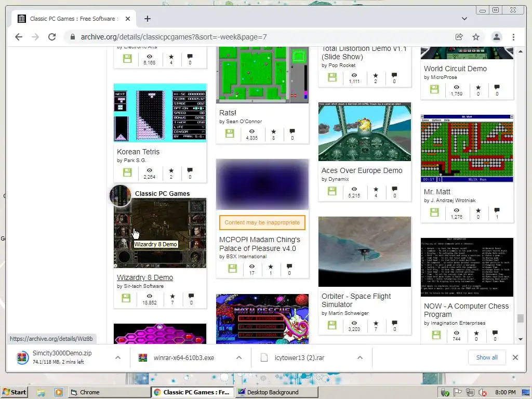Viewport: 532px width, 399px height.
Task: Click floppy icon under Mr. Matt
Action: (435, 212)
